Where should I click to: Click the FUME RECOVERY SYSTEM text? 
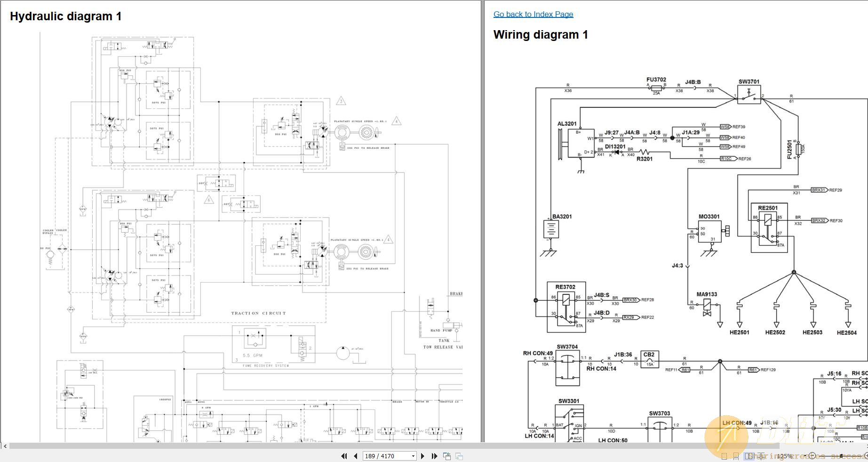(x=266, y=365)
